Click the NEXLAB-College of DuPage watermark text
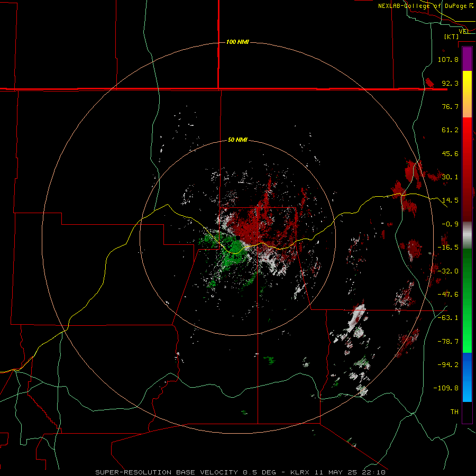Viewport: 476px width, 476px height. click(x=426, y=6)
